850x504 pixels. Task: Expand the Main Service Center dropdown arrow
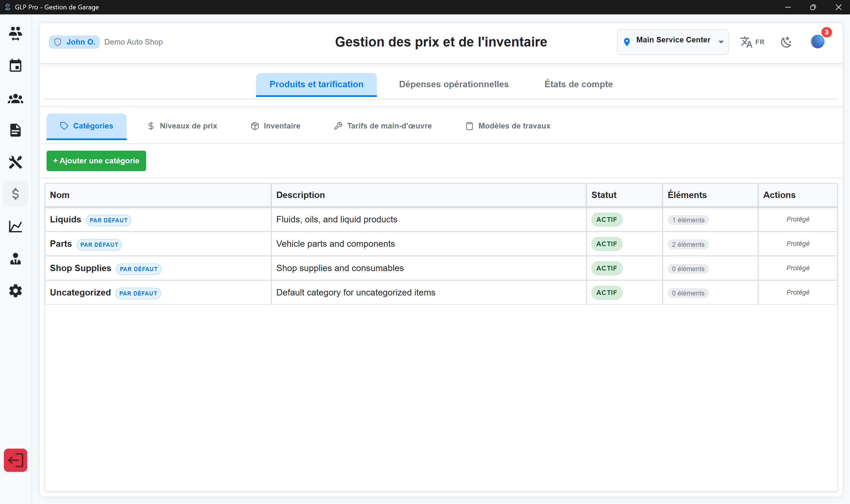coord(721,42)
